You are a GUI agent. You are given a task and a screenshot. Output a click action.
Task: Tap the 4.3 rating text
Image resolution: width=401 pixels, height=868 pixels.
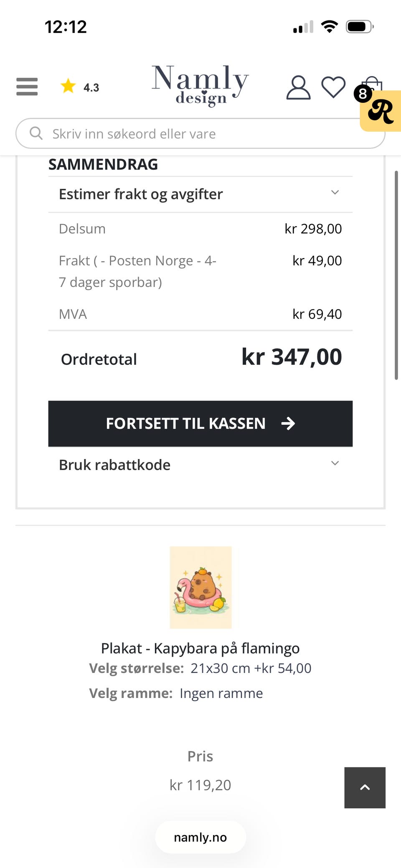[x=91, y=87]
